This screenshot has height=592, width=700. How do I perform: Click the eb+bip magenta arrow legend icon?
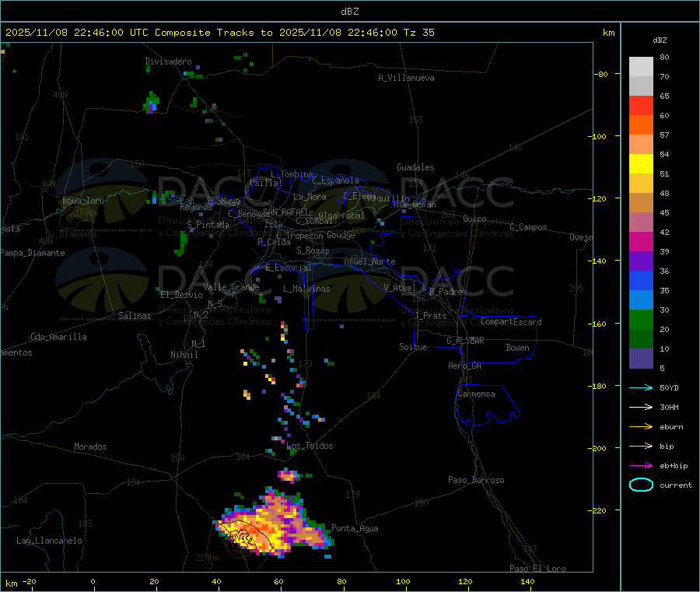[641, 466]
